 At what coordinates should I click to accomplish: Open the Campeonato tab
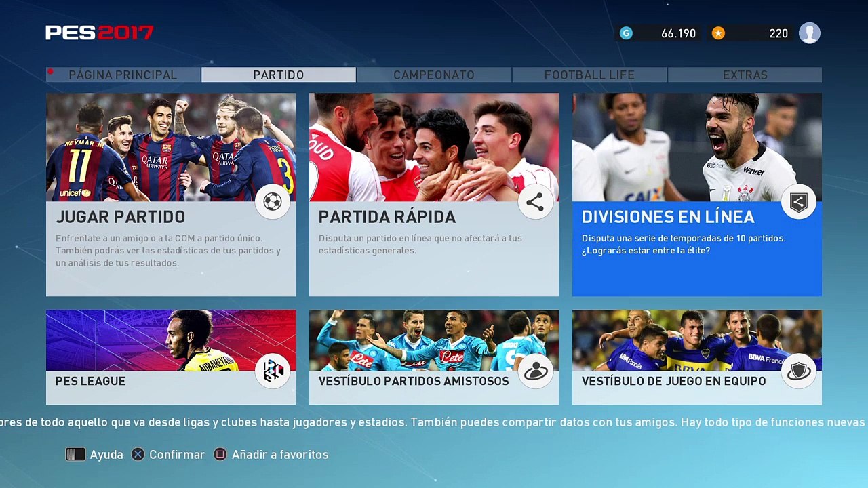click(434, 75)
